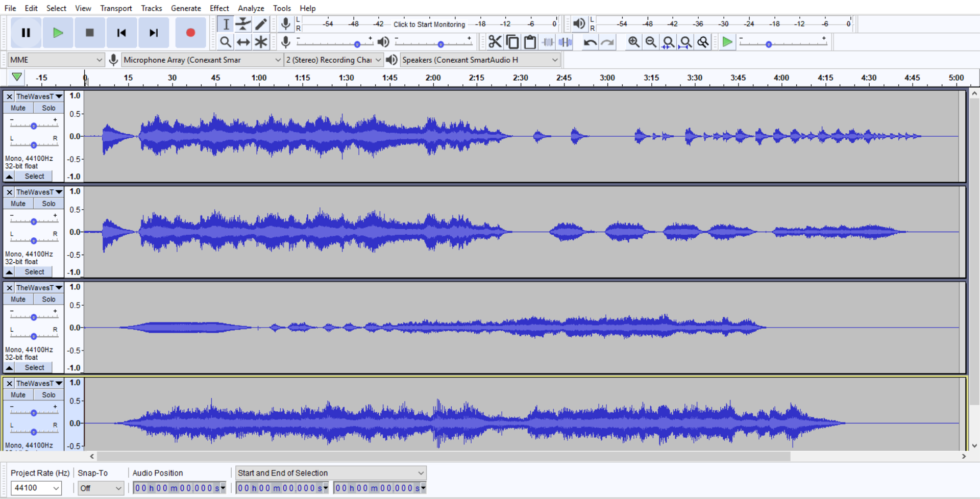Image resolution: width=980 pixels, height=499 pixels.
Task: Click the Undo arrow icon
Action: click(x=590, y=42)
